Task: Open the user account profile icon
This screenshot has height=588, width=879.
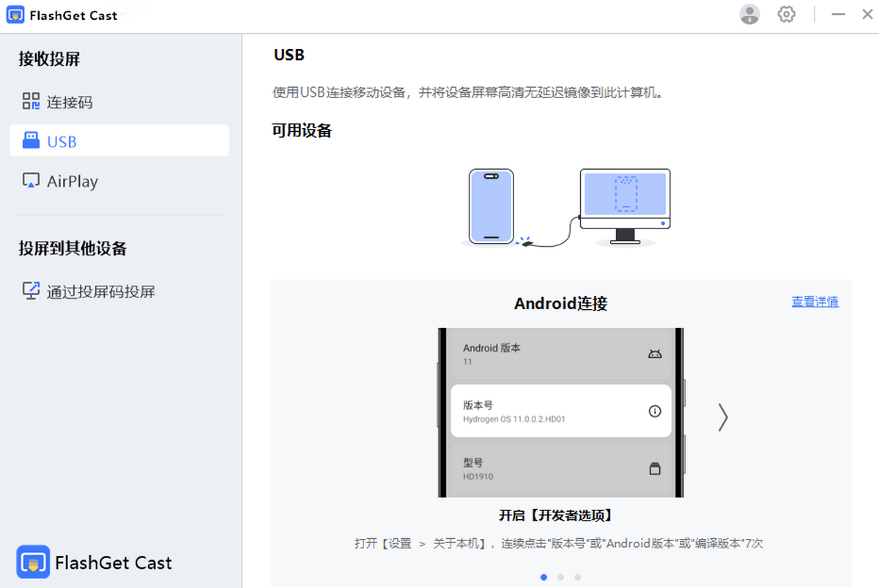Action: coord(749,14)
